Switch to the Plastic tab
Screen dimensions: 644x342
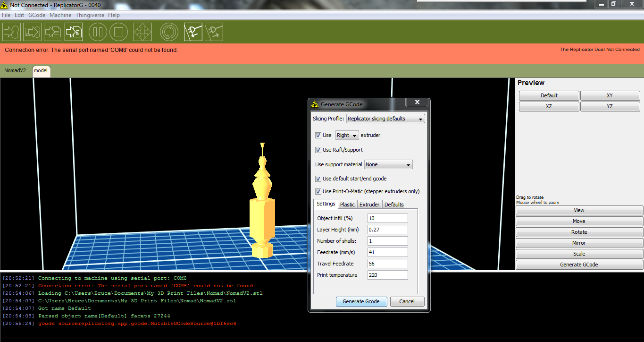(347, 204)
